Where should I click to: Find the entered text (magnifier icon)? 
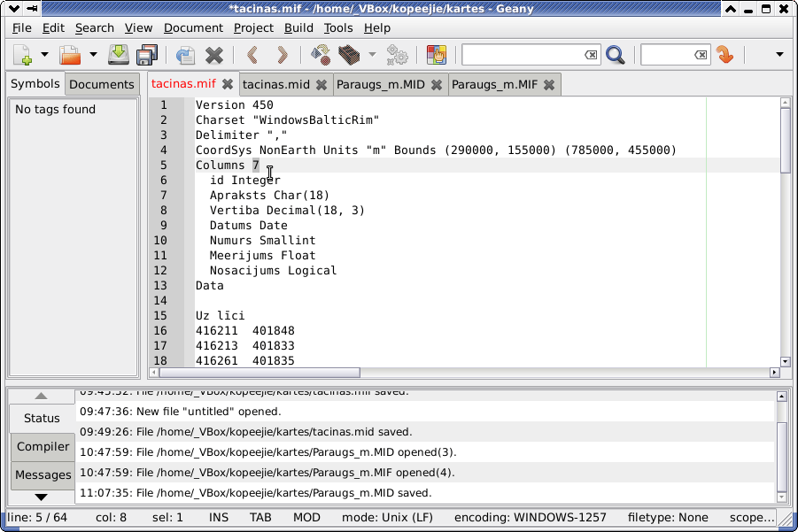pos(616,54)
